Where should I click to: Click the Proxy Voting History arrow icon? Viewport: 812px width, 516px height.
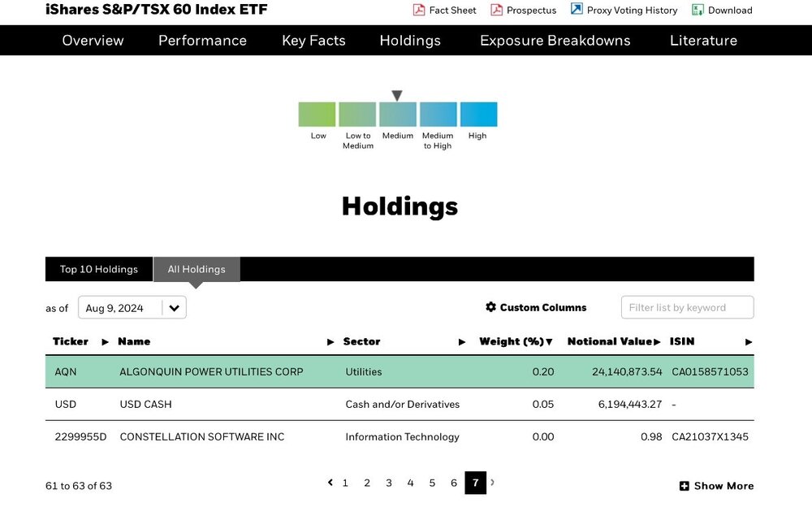point(577,9)
